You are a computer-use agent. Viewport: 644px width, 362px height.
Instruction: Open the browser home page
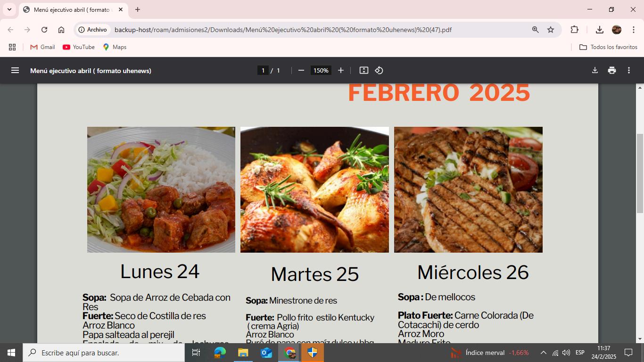pos(61,30)
